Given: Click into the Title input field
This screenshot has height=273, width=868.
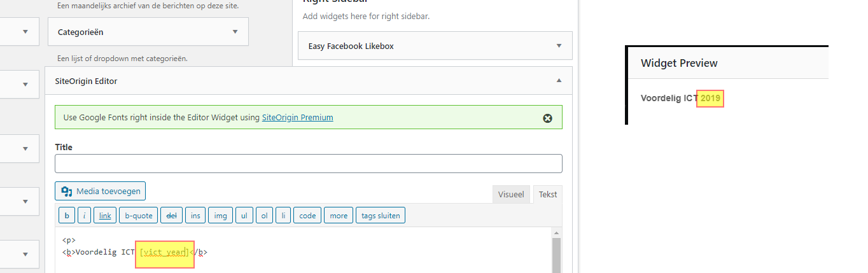Looking at the screenshot, I should click(x=309, y=164).
